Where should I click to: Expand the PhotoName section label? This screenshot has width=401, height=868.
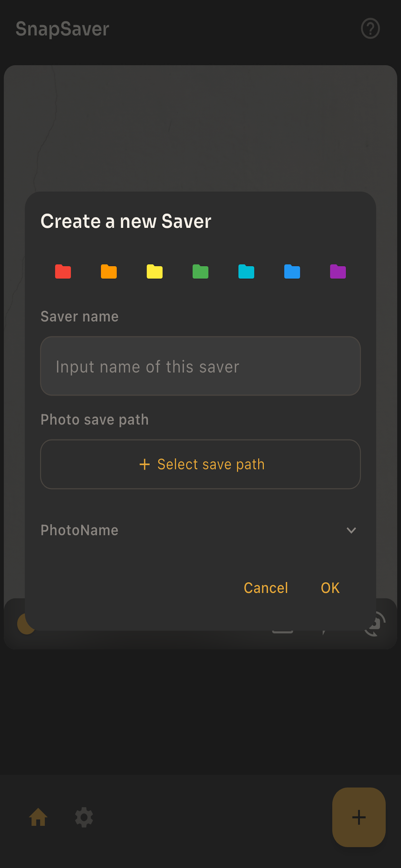(x=79, y=530)
